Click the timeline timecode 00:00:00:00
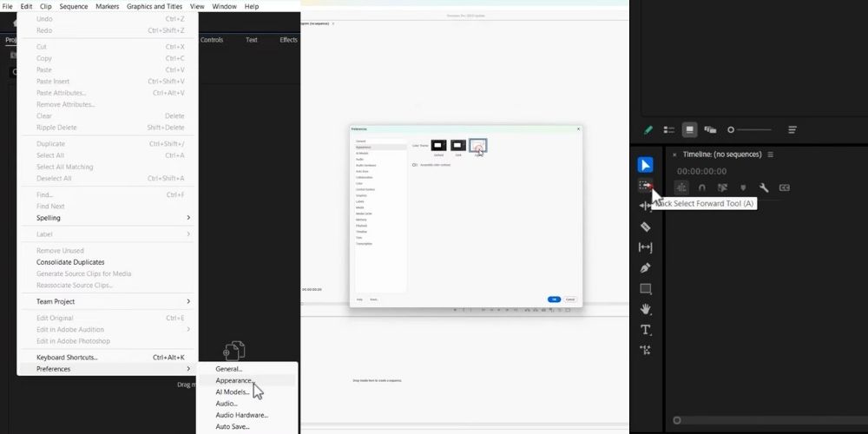 click(701, 172)
